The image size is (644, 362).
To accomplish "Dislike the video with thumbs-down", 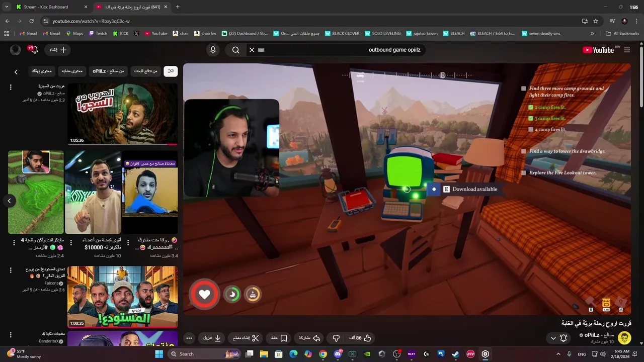I will (x=336, y=338).
